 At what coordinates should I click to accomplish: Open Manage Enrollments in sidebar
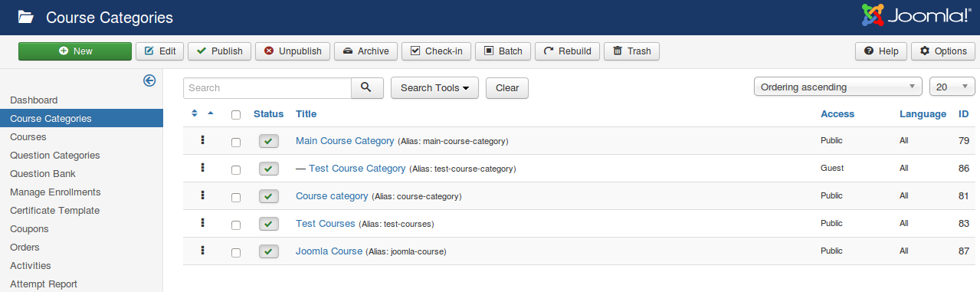[x=55, y=192]
